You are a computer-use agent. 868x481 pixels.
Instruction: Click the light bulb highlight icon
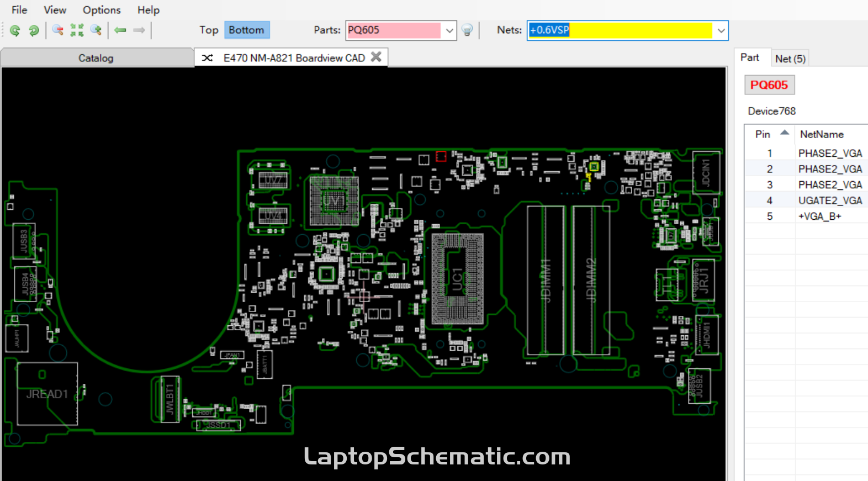(x=467, y=30)
